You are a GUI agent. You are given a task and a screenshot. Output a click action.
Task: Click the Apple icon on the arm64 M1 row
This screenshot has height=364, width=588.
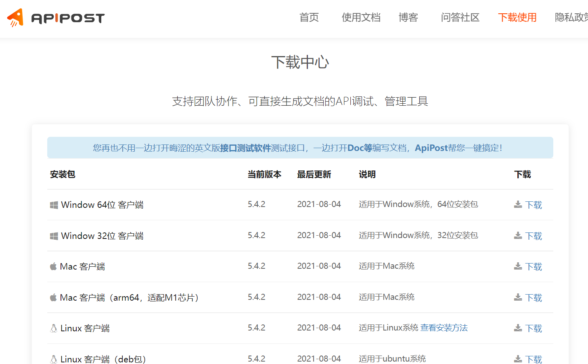click(53, 297)
